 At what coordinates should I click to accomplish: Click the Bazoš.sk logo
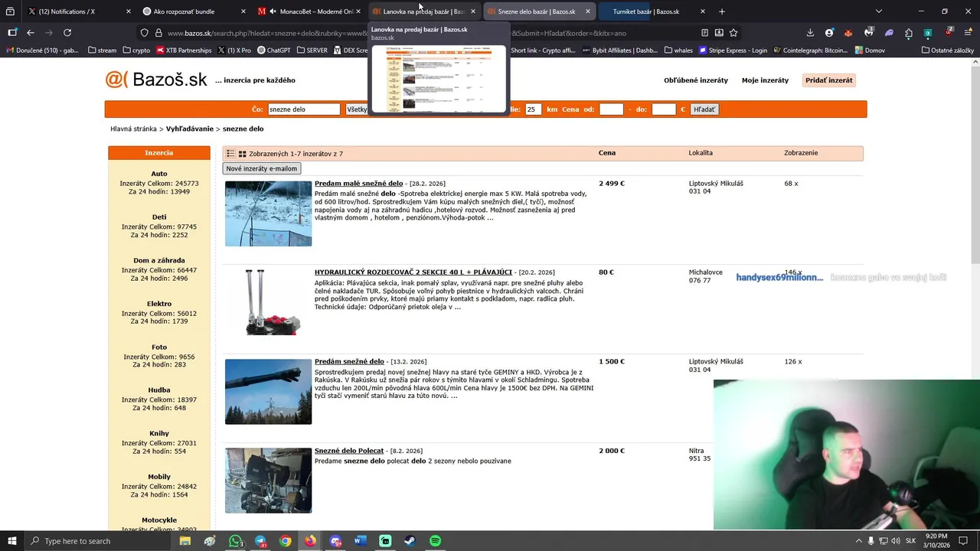tap(156, 80)
